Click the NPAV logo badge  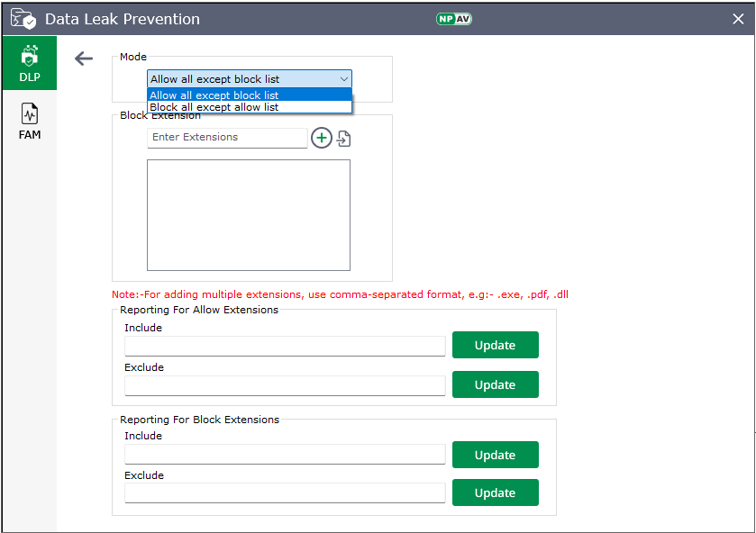453,19
